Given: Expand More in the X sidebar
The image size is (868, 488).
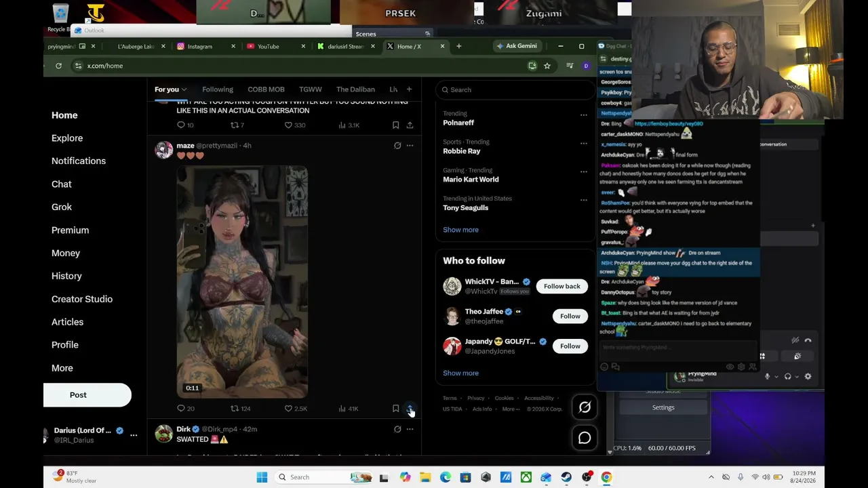Looking at the screenshot, I should pyautogui.click(x=62, y=368).
